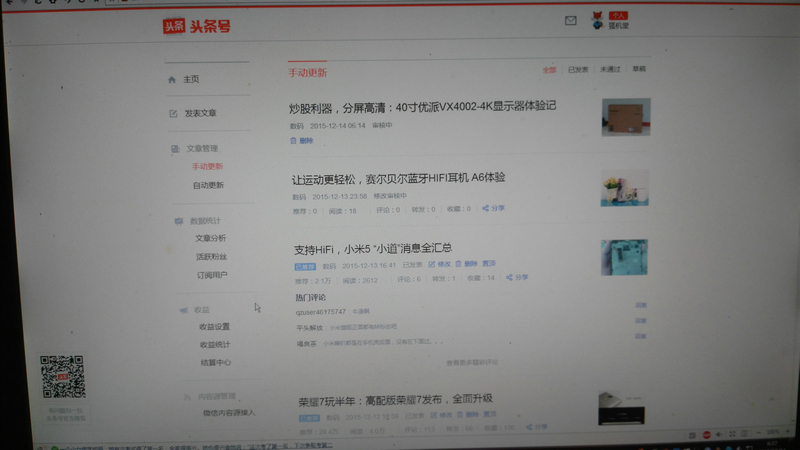Screen dimensions: 800x450
Task: Click the 收益 section icon
Action: coord(184,310)
